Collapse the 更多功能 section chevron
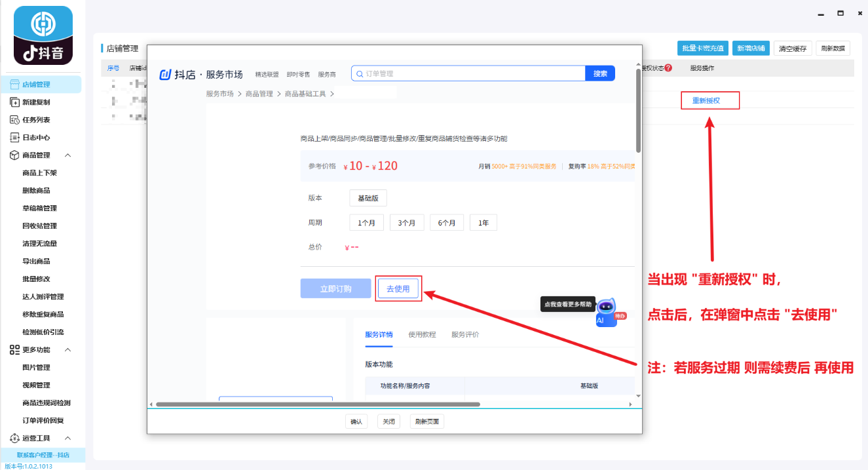868x470 pixels. click(67, 350)
